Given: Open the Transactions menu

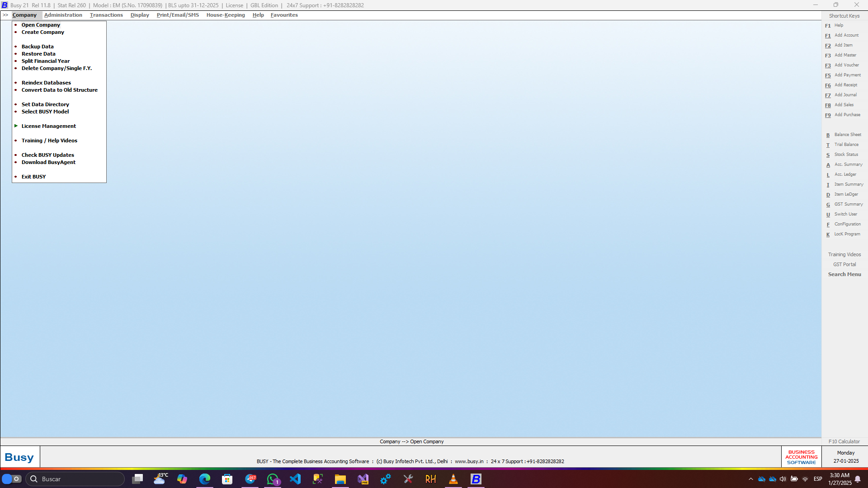Looking at the screenshot, I should [x=106, y=15].
